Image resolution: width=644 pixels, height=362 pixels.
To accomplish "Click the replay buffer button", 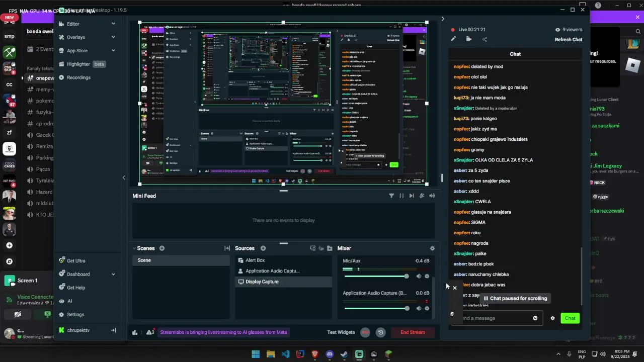I will pyautogui.click(x=381, y=332).
